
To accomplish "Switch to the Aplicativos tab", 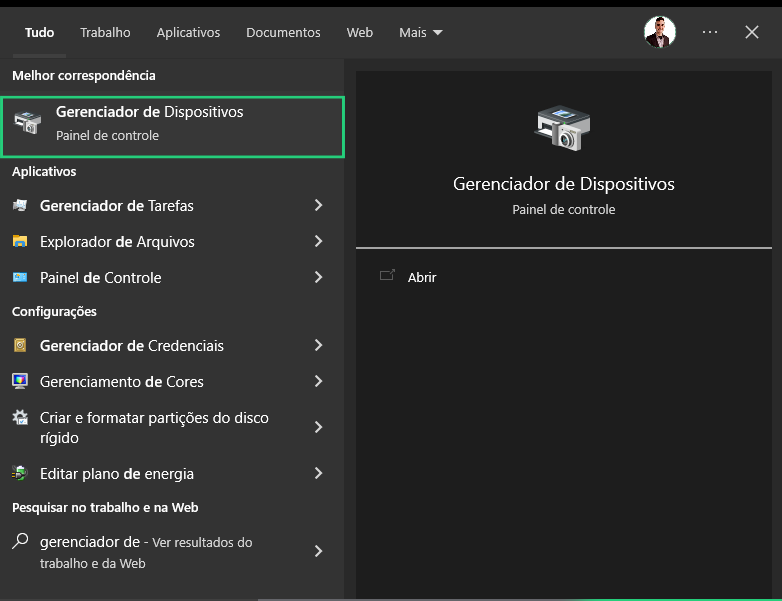I will point(188,32).
